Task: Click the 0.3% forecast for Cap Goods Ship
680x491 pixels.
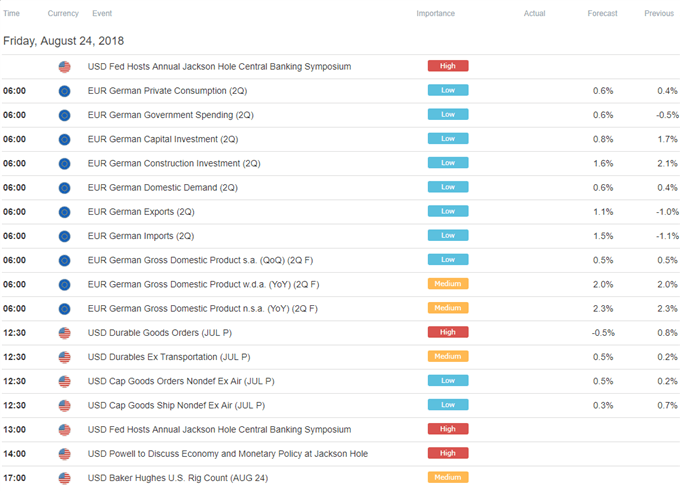Action: point(603,406)
